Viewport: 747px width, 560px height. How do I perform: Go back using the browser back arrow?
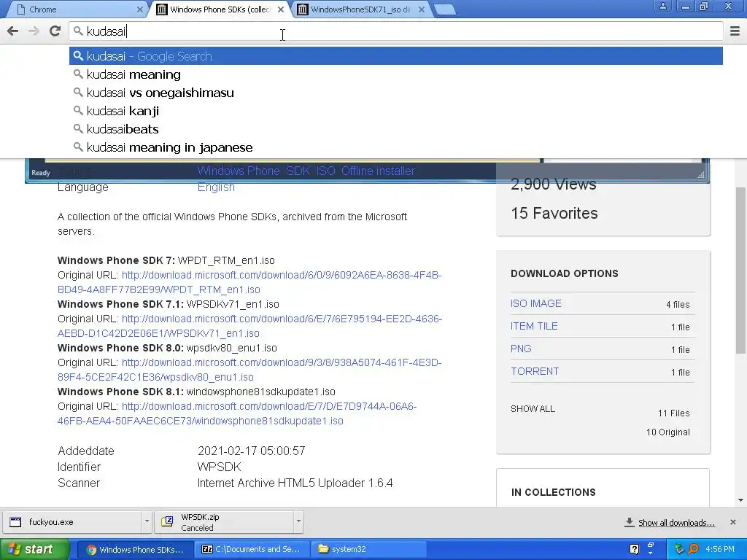13,31
